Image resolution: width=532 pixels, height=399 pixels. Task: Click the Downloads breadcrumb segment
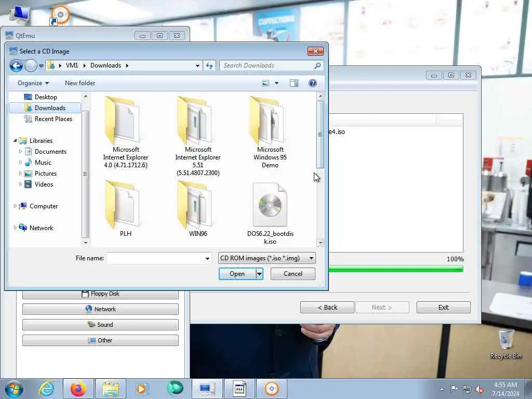point(105,65)
